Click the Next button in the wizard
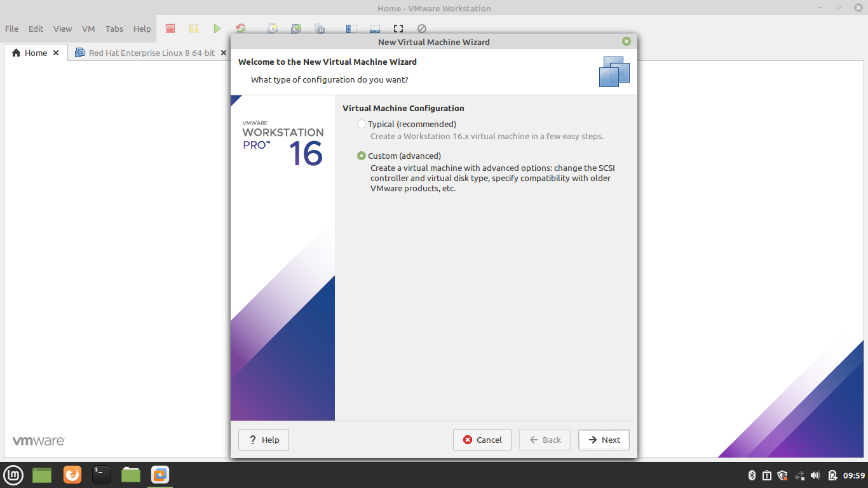 pyautogui.click(x=604, y=440)
